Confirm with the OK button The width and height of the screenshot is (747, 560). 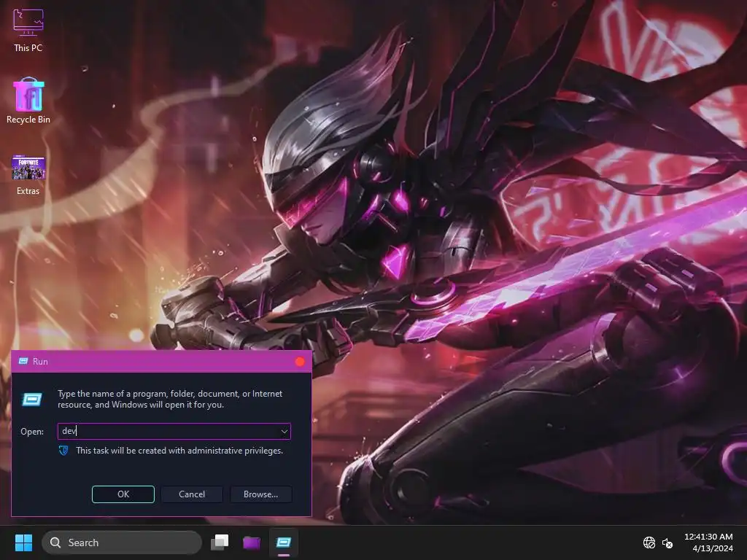123,494
